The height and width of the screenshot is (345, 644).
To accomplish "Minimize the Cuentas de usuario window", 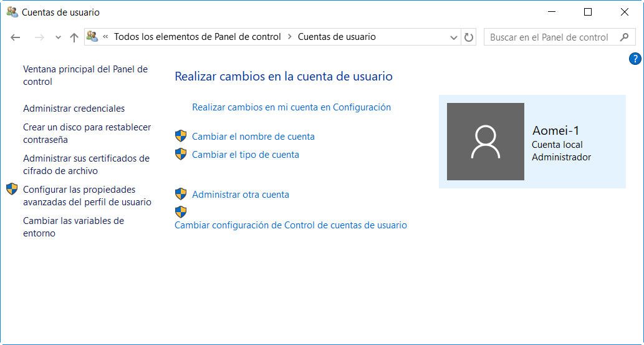I will coord(552,12).
